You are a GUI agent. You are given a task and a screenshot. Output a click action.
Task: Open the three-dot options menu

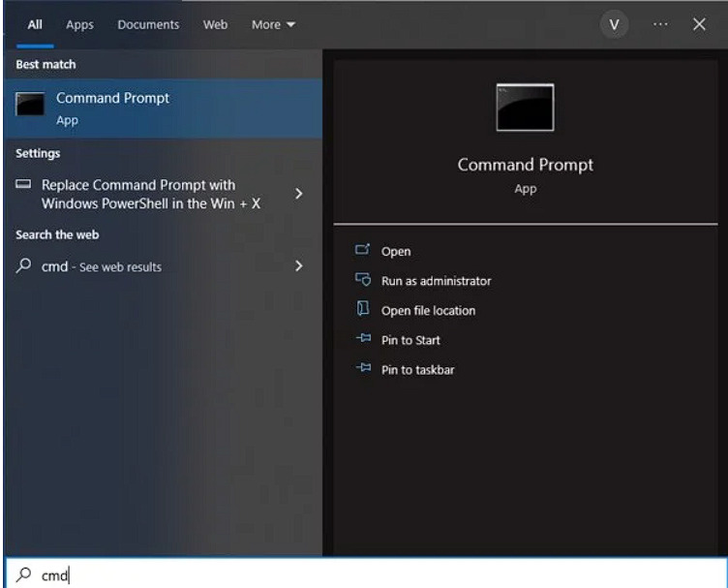[660, 24]
